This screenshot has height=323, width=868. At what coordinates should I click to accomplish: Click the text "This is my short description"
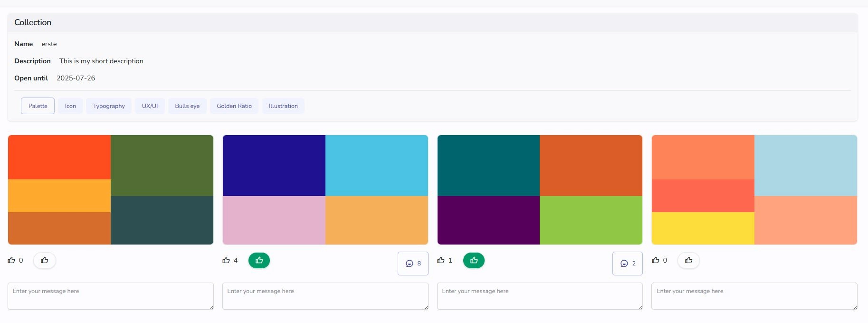coord(101,61)
